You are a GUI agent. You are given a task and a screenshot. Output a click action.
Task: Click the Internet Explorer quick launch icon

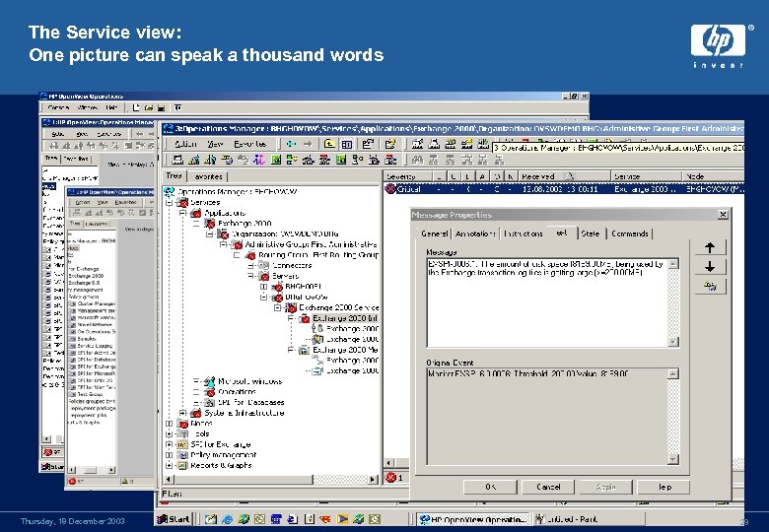pos(227,519)
